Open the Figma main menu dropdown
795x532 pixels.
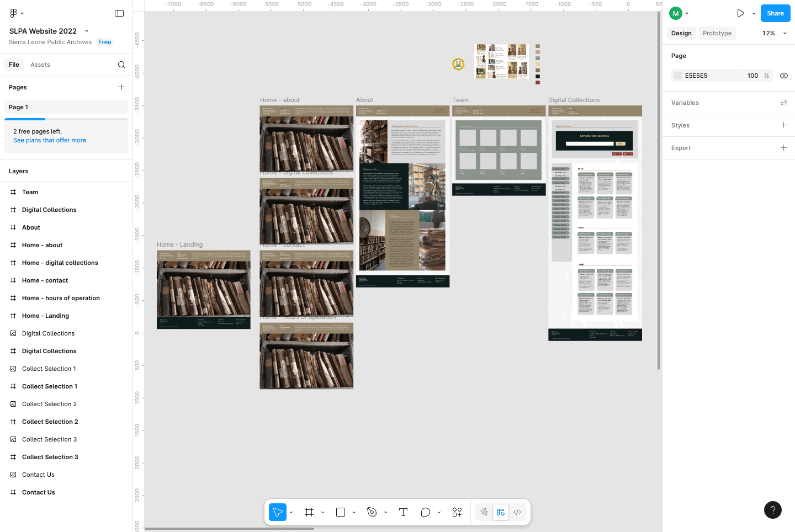tap(17, 13)
